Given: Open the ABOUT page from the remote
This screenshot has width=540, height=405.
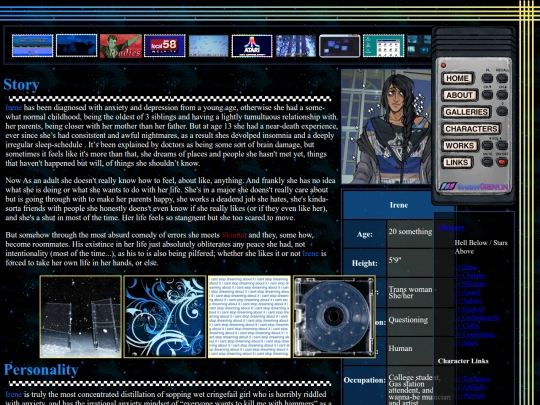Looking at the screenshot, I should pyautogui.click(x=459, y=95).
